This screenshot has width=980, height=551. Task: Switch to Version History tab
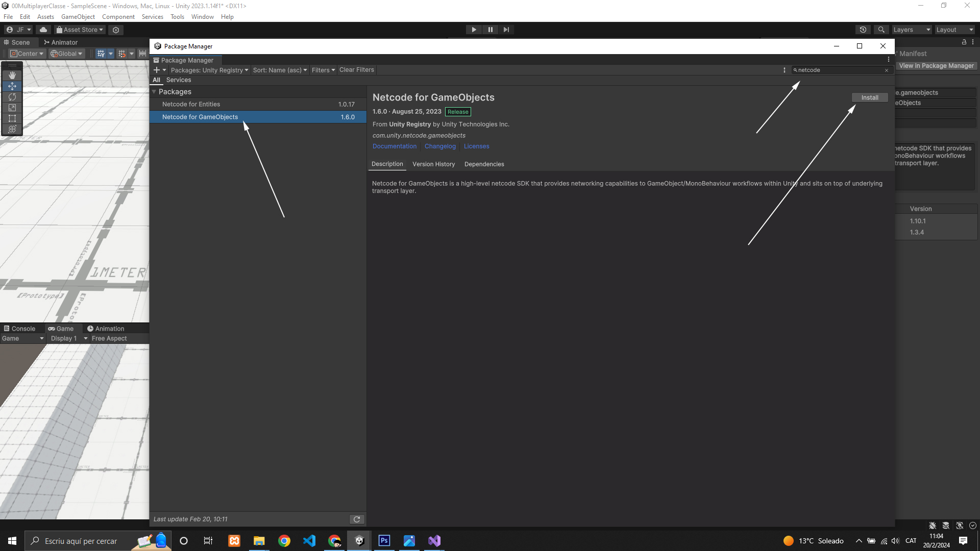tap(433, 164)
